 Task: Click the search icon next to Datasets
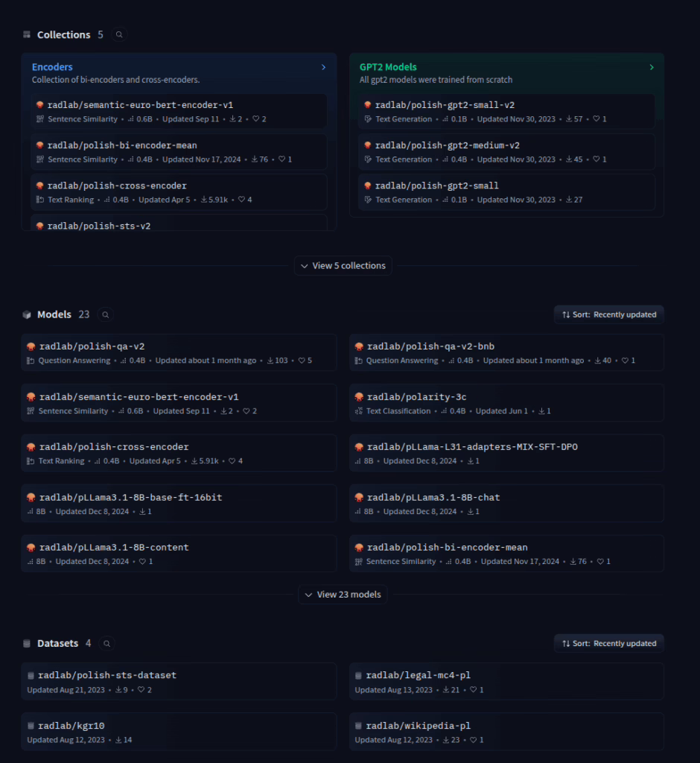pos(107,643)
